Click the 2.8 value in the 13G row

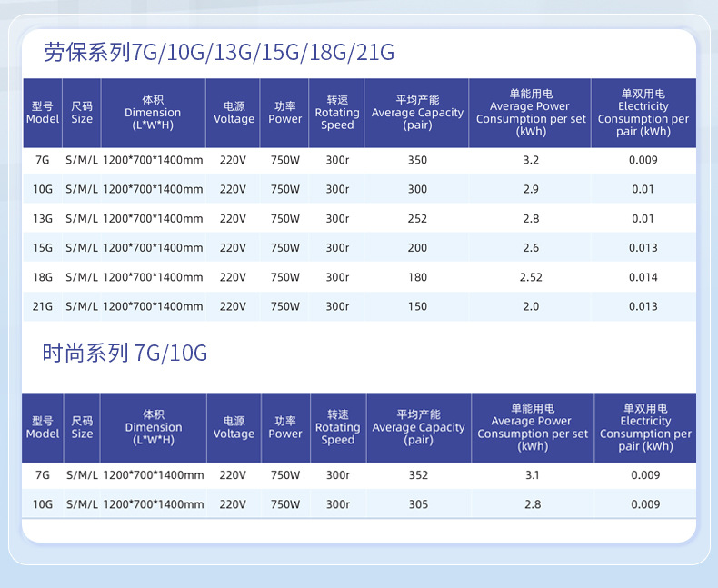click(531, 219)
